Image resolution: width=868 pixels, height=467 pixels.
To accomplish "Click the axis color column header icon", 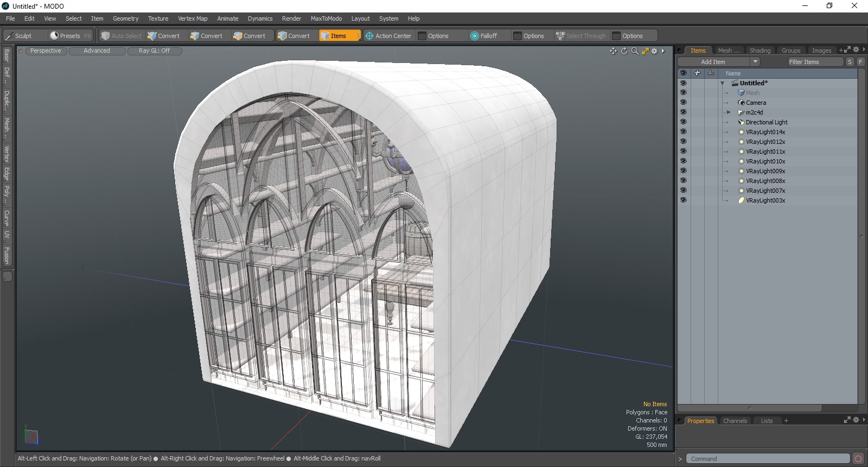I will coord(711,73).
